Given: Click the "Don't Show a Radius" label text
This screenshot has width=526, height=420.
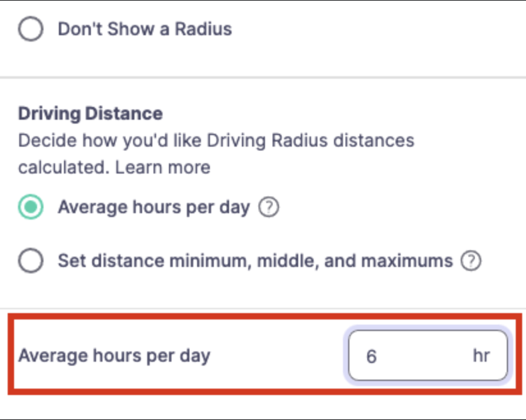Looking at the screenshot, I should click(x=144, y=29).
